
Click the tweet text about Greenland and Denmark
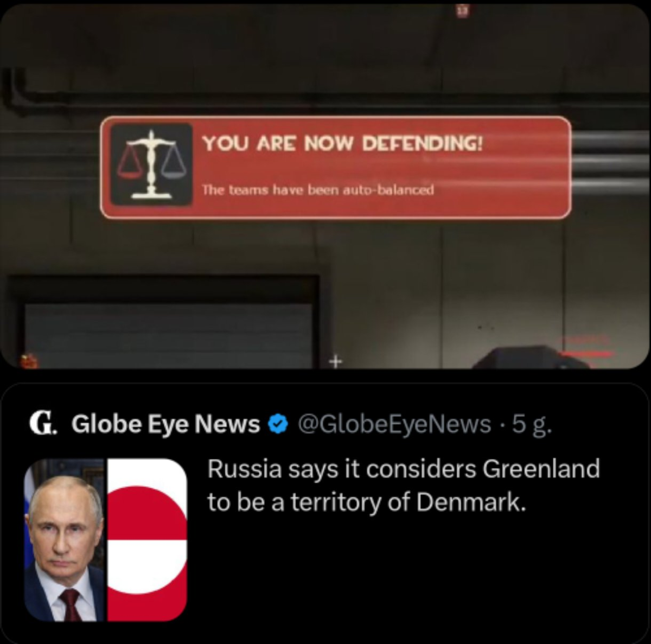(404, 485)
